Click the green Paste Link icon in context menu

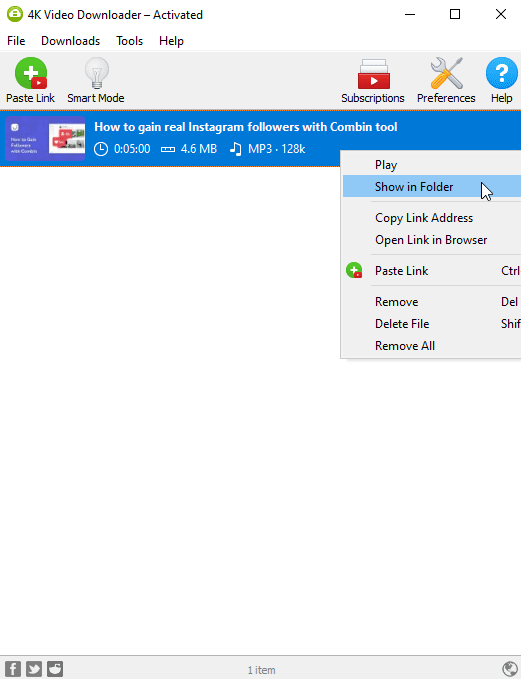(x=354, y=270)
